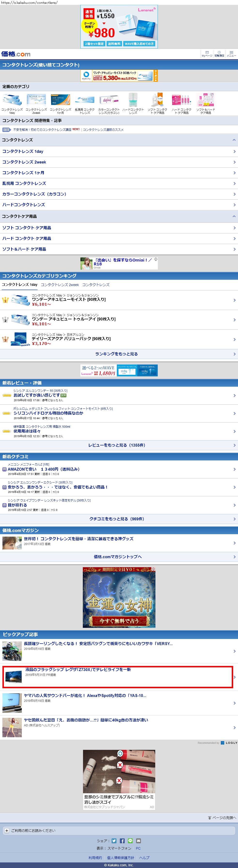Open rank 1 ワンデーアキュビューモイスト [90枚入り]
Image resolution: width=238 pixels, height=868 pixels.
coord(119,300)
